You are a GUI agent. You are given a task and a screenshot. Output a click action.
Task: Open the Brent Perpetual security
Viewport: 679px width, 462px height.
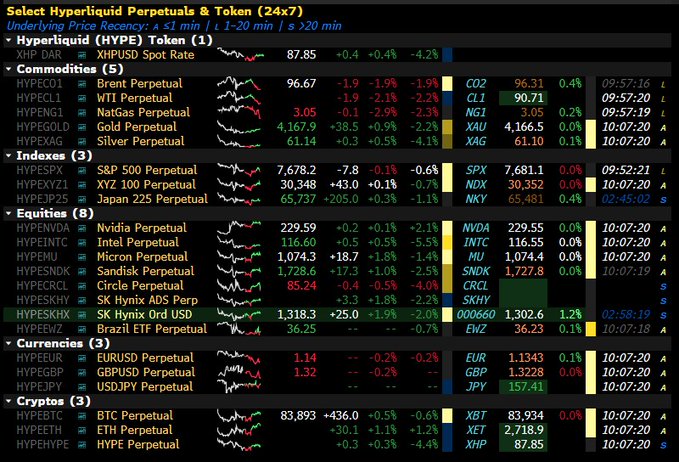point(139,84)
